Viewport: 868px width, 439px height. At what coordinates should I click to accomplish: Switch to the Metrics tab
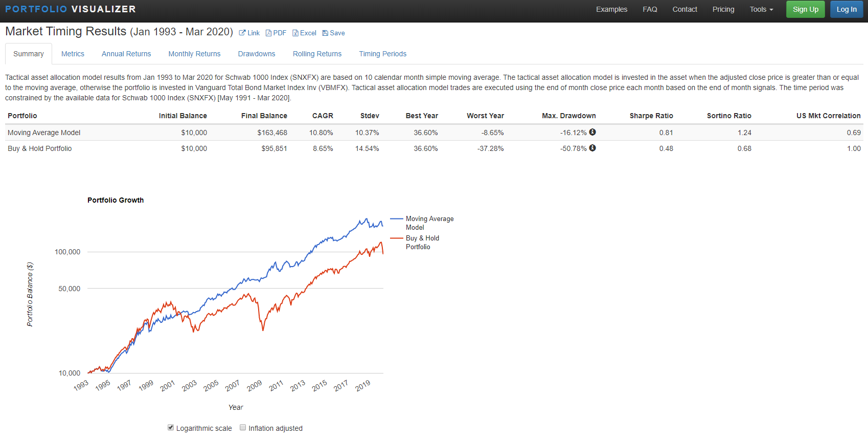pyautogui.click(x=73, y=54)
